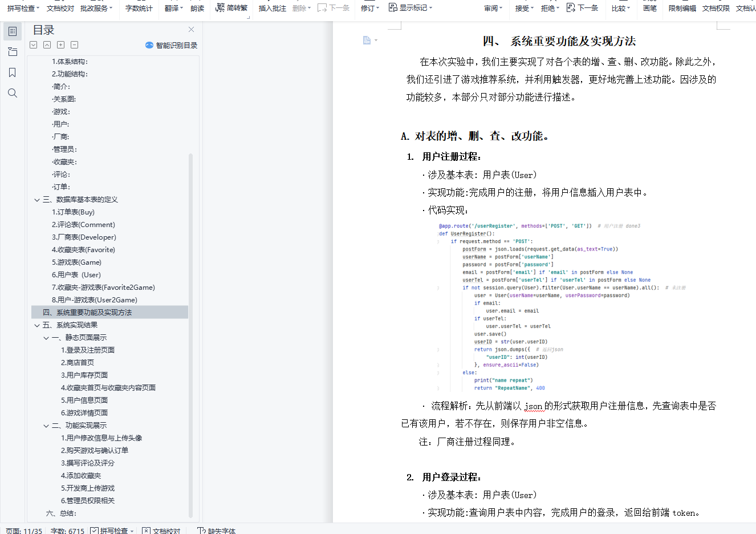
Task: Go to outline entry 1.用户修改信息与上传头像
Action: pyautogui.click(x=101, y=438)
